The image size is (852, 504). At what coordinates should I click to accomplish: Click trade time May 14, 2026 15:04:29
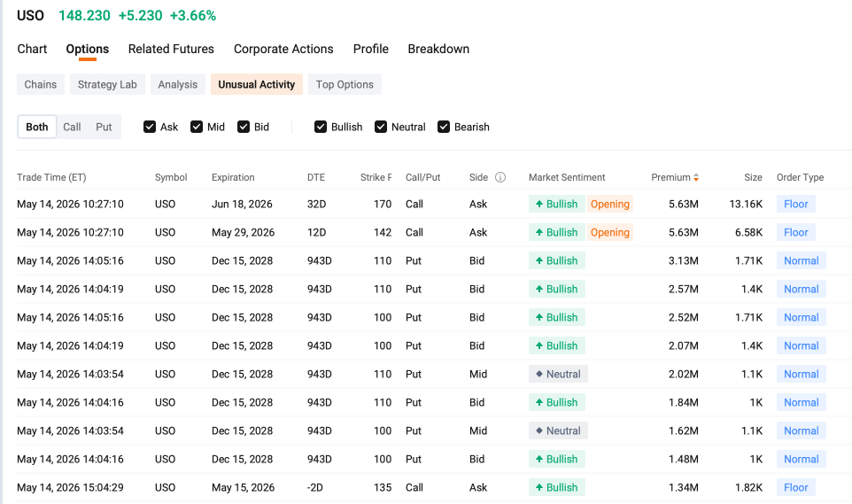(x=70, y=487)
